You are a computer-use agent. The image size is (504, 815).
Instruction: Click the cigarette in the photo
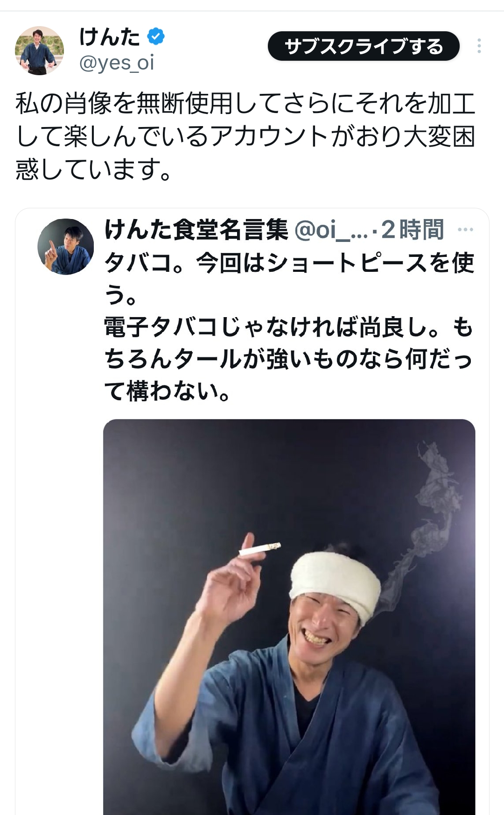259,549
